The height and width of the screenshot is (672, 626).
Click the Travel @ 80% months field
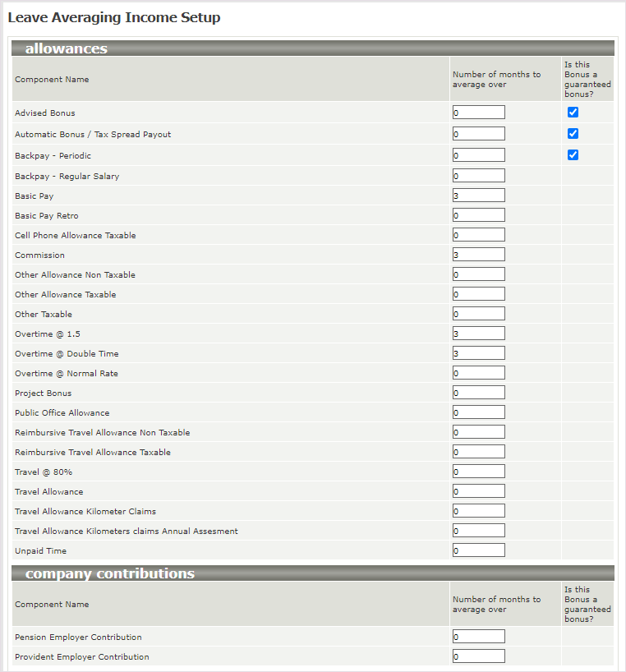[x=478, y=472]
